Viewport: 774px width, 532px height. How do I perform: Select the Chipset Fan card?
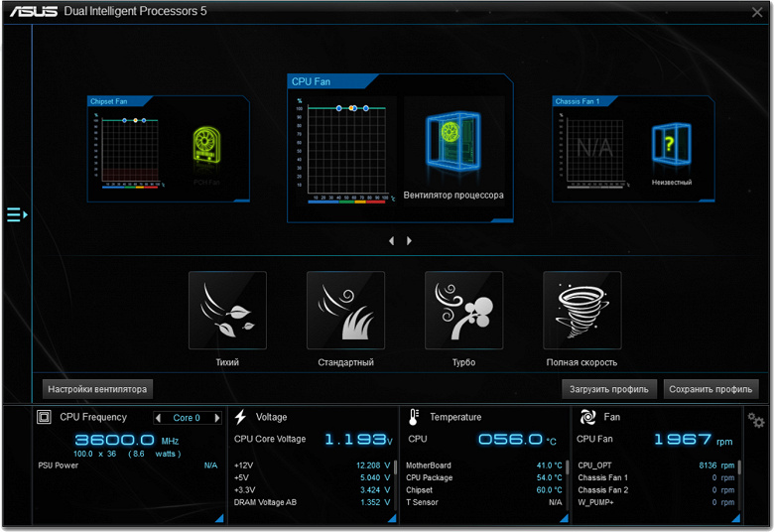coord(169,149)
